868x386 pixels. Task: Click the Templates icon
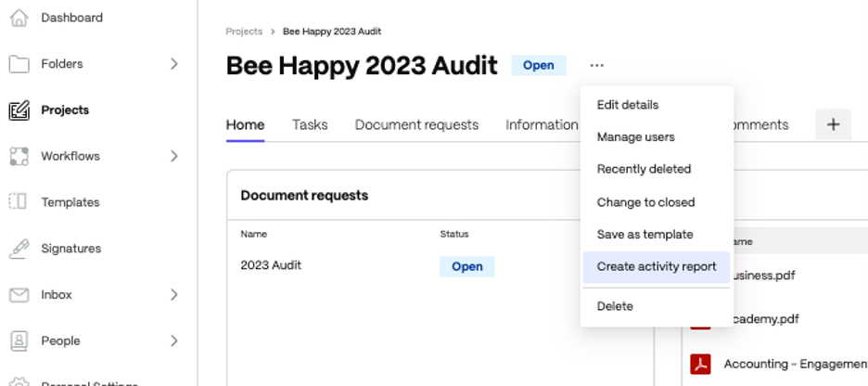[x=19, y=202]
